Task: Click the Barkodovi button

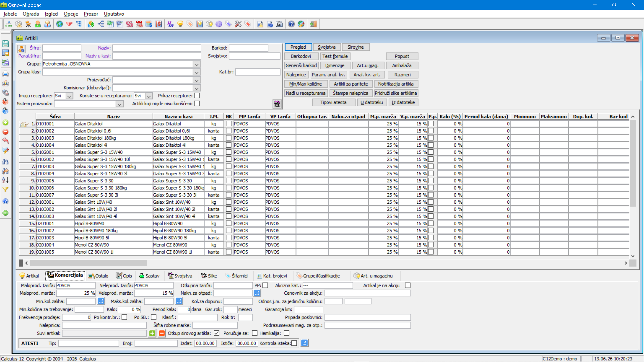Action: (301, 56)
